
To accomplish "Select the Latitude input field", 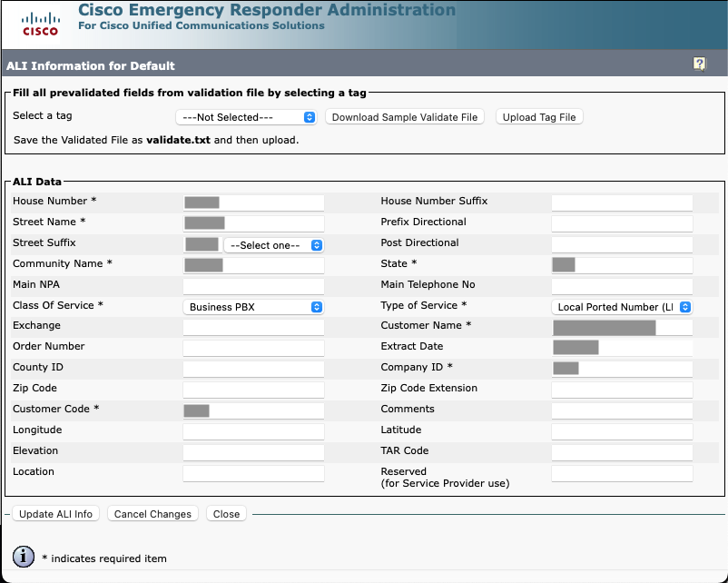I will [x=622, y=430].
